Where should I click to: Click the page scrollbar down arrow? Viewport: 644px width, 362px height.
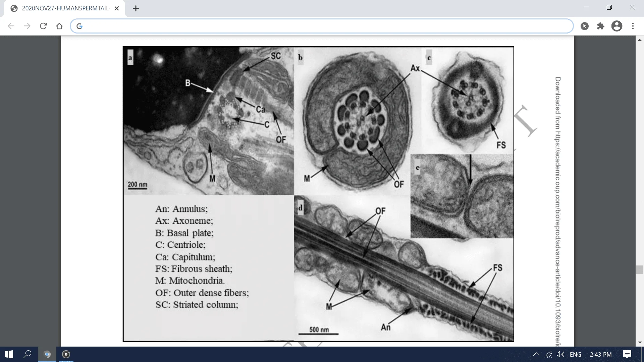640,343
